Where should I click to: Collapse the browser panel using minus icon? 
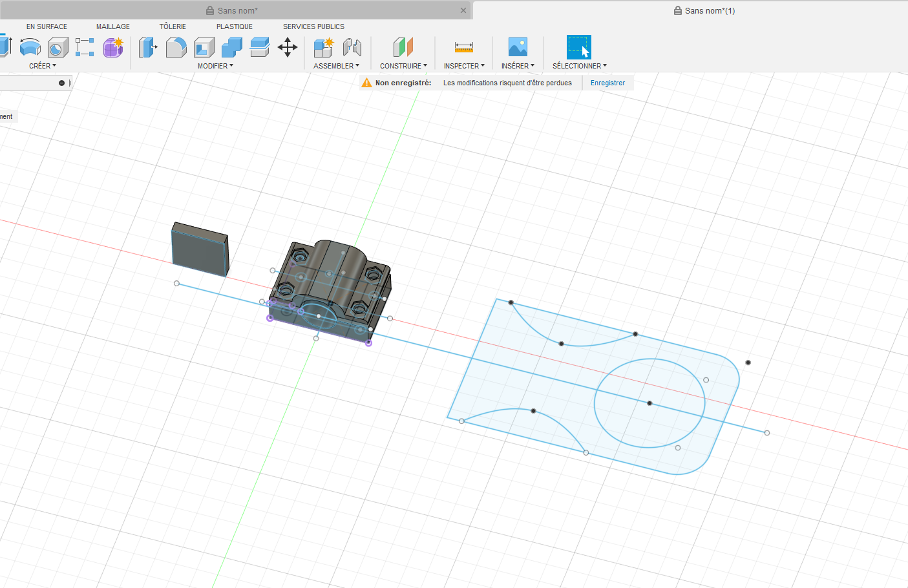point(62,83)
